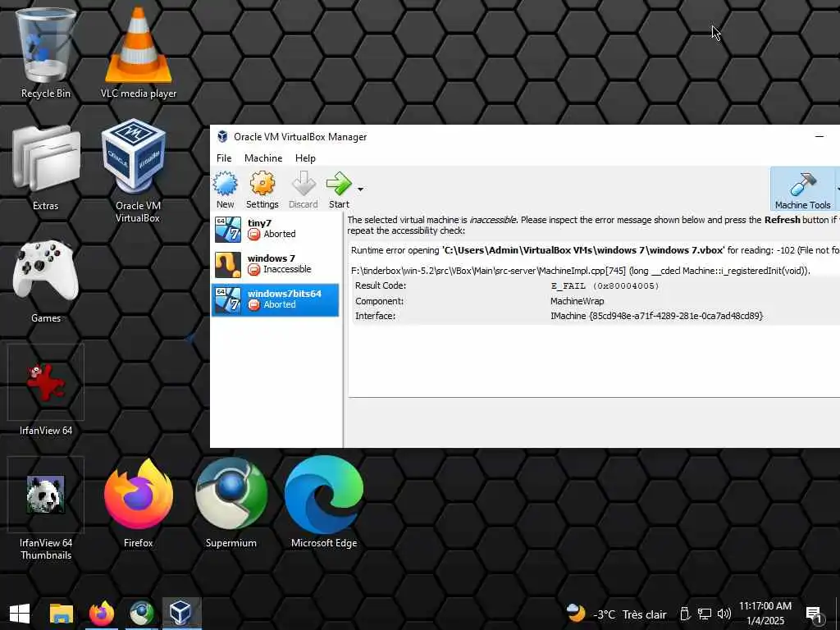Select the inaccessible windows 7 VM

click(276, 264)
